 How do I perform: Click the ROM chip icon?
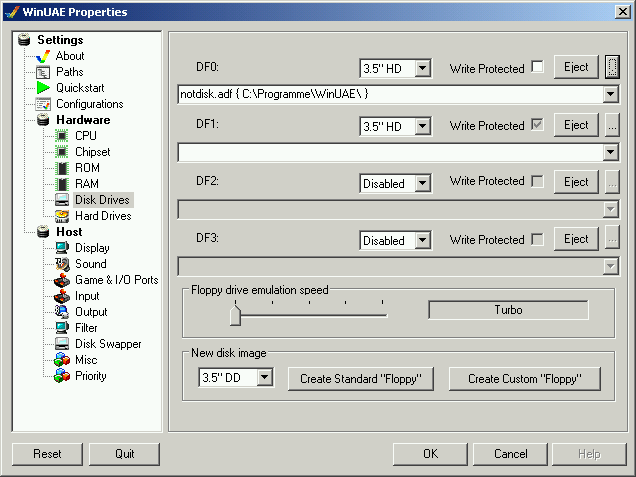(x=62, y=168)
